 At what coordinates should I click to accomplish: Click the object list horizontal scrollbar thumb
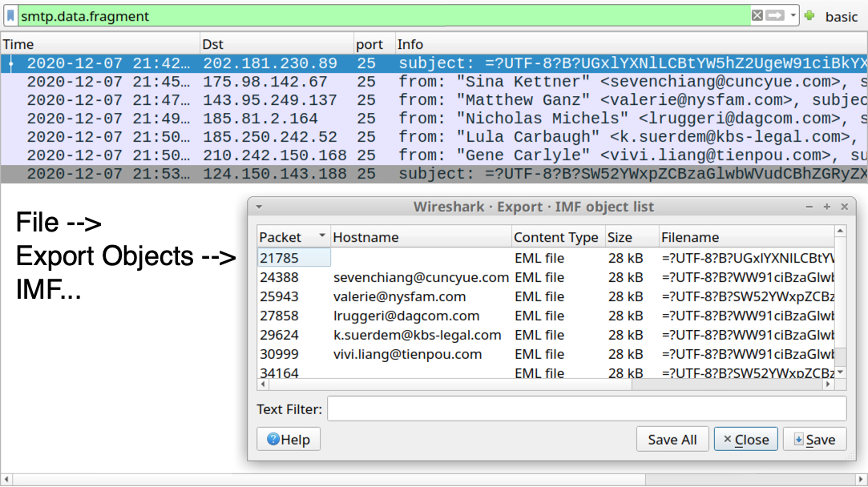pyautogui.click(x=450, y=384)
